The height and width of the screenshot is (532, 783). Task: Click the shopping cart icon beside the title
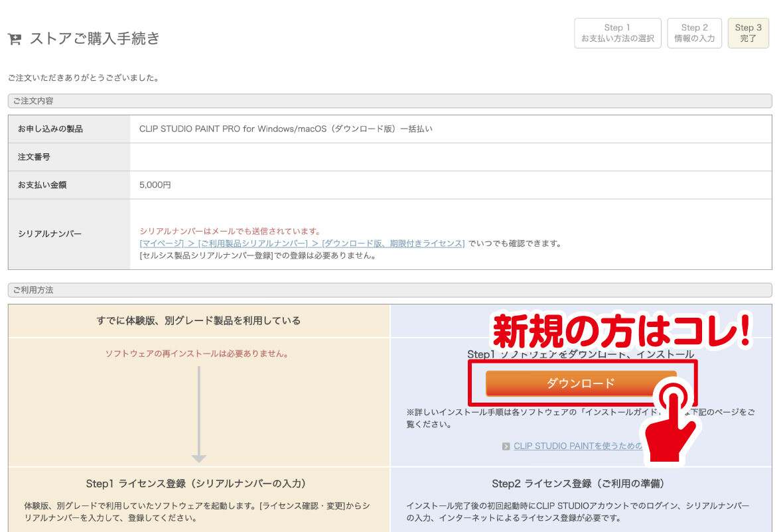click(x=14, y=39)
